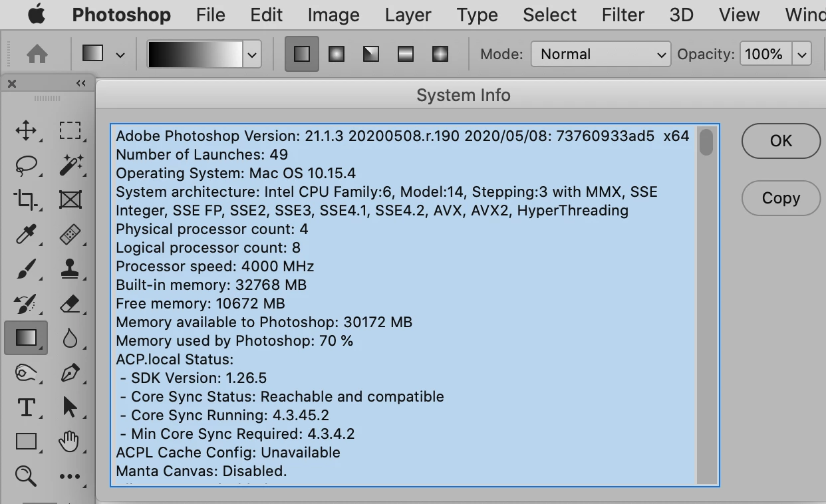
Task: Select the History Brush tool
Action: tap(26, 304)
